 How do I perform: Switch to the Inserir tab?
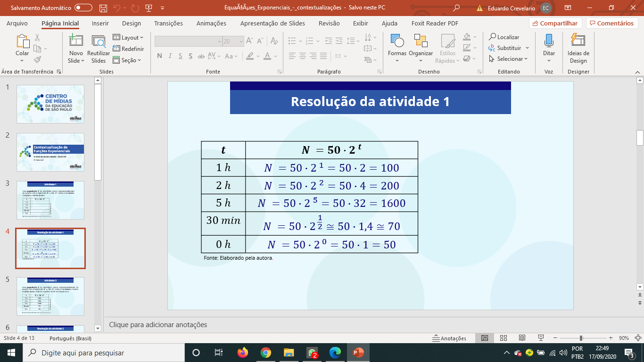[100, 24]
